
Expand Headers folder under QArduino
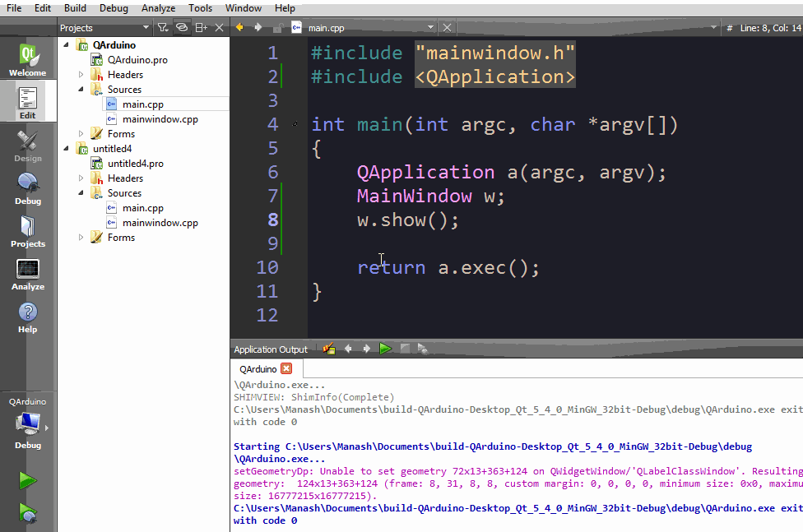tap(81, 75)
